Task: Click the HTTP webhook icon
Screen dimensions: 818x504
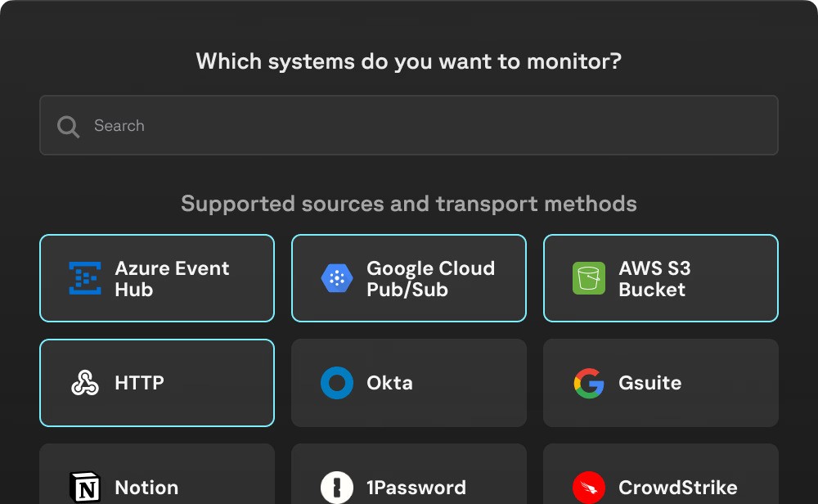Action: click(x=85, y=383)
